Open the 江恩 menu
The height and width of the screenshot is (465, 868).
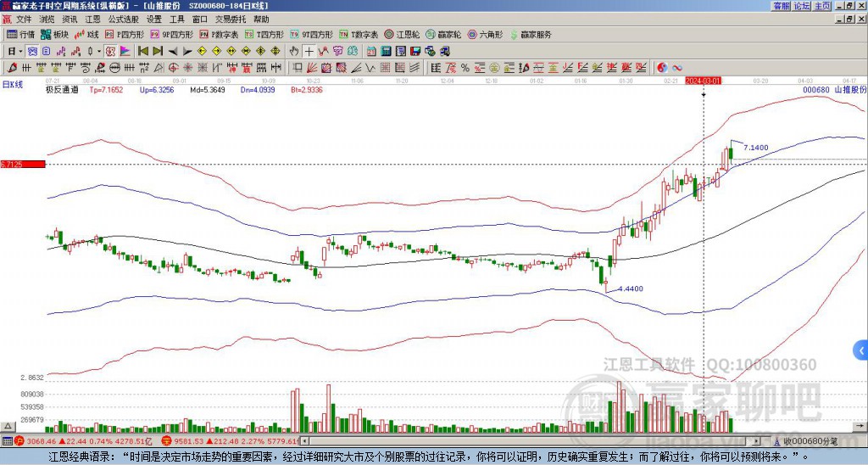(92, 20)
